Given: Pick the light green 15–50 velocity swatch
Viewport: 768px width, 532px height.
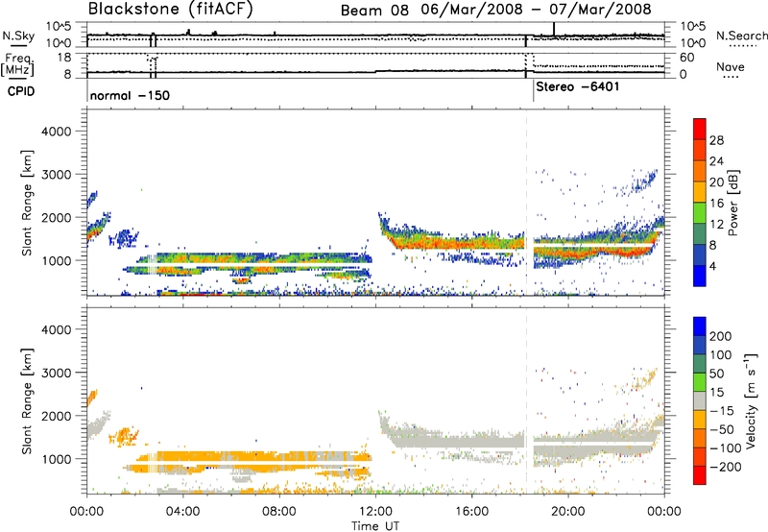Looking at the screenshot, I should point(700,382).
